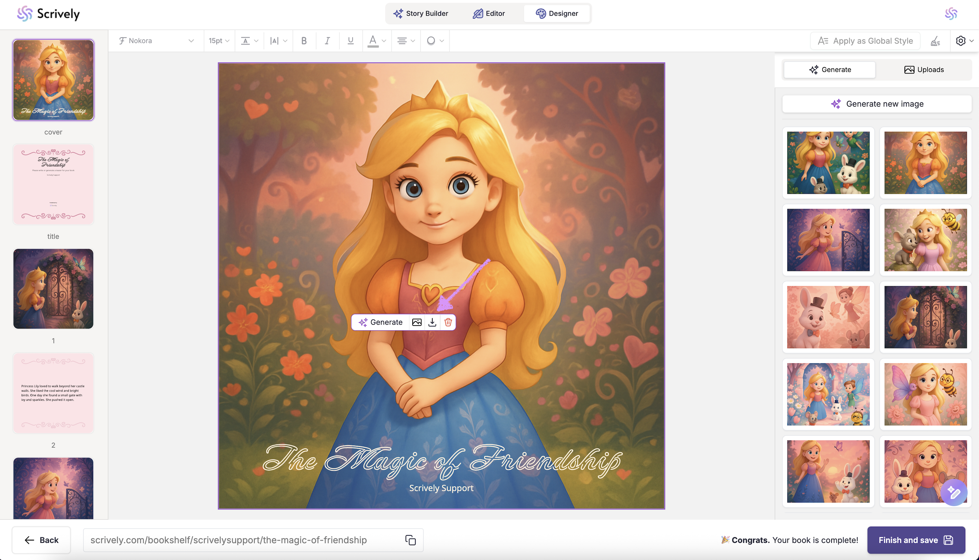Open the Story Builder tab

tap(421, 13)
